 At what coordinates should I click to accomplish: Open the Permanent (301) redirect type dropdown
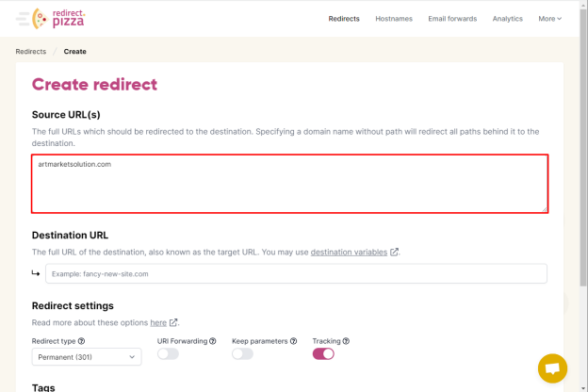[x=87, y=357]
